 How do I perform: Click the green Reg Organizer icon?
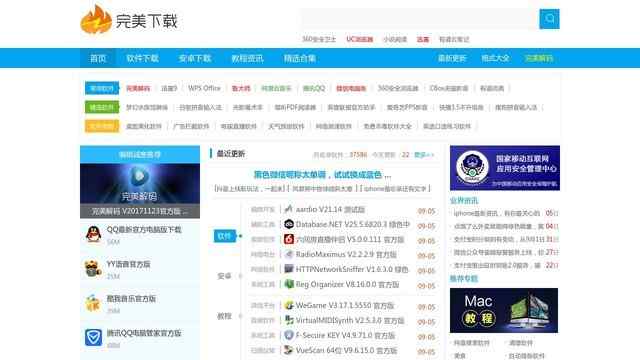(289, 284)
